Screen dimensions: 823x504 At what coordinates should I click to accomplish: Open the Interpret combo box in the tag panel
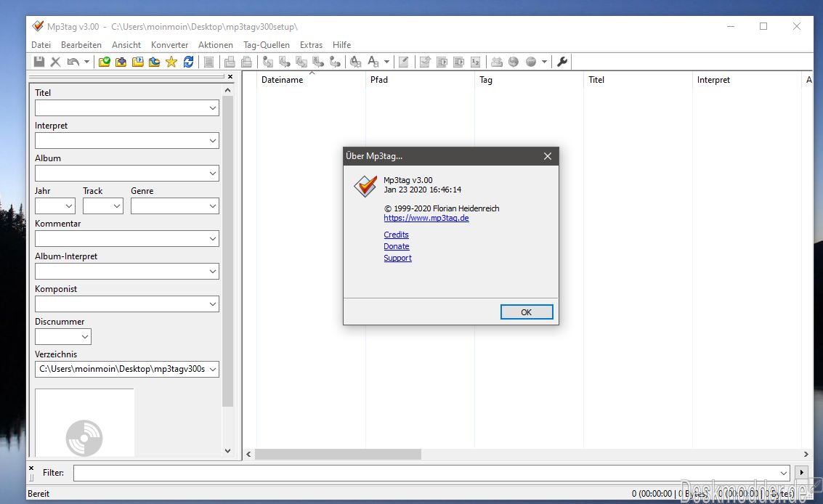[127, 141]
